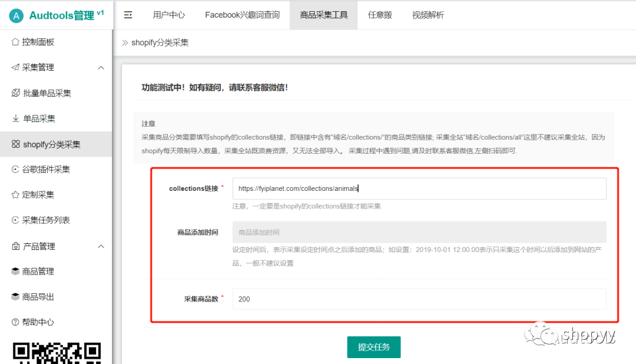Open the Audtools管理 logo link
Image resolution: width=636 pixels, height=364 pixels.
[56, 14]
